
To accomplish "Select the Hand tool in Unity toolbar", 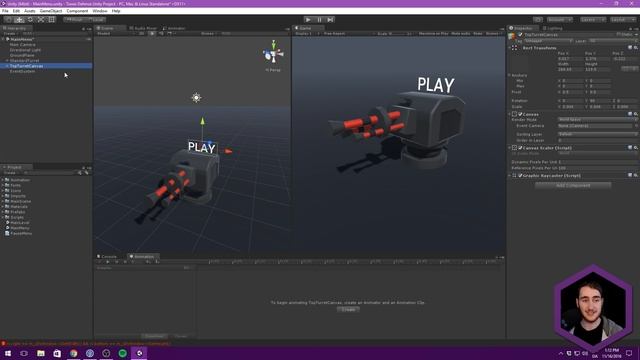I will click(8, 20).
